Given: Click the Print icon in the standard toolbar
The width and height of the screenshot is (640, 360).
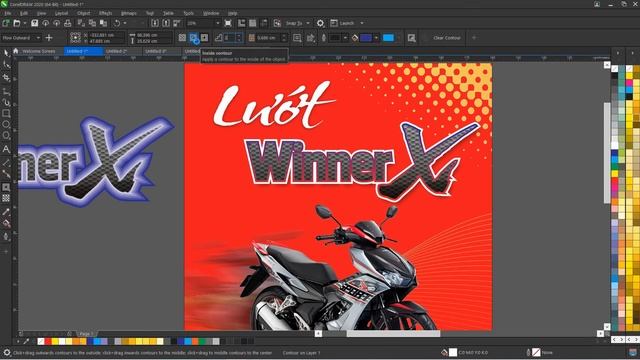Looking at the screenshot, I should (x=68, y=23).
